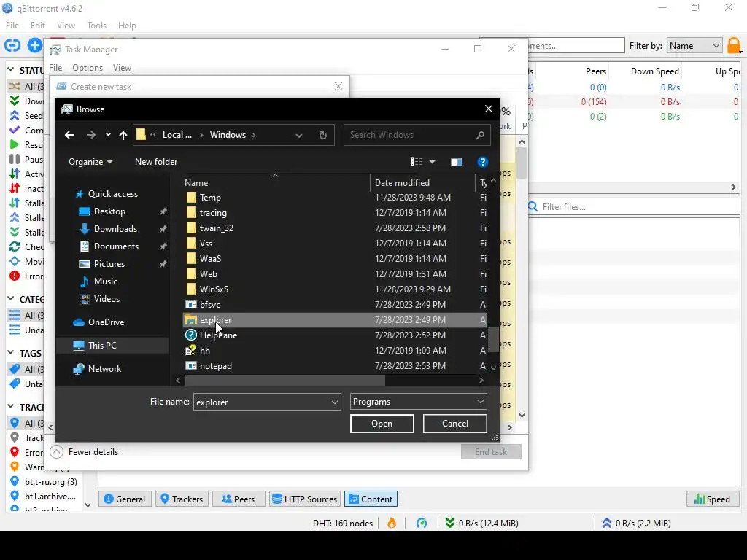Click New folder button
747x560 pixels.
coord(156,162)
